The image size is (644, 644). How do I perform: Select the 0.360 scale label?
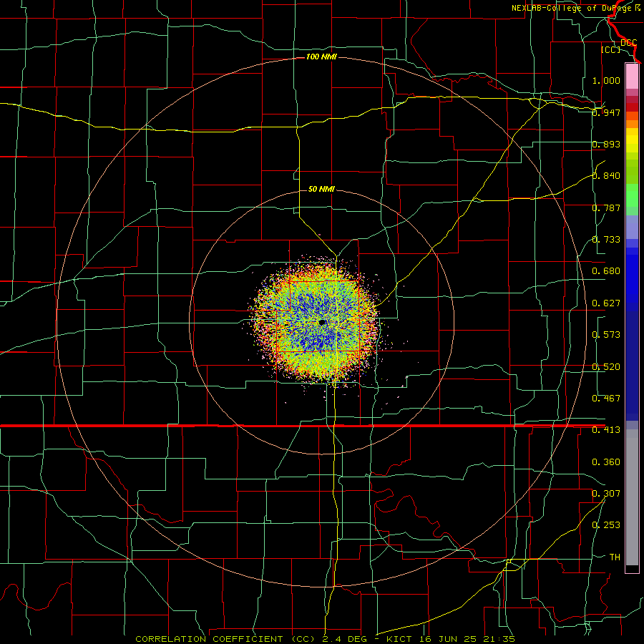(x=606, y=462)
